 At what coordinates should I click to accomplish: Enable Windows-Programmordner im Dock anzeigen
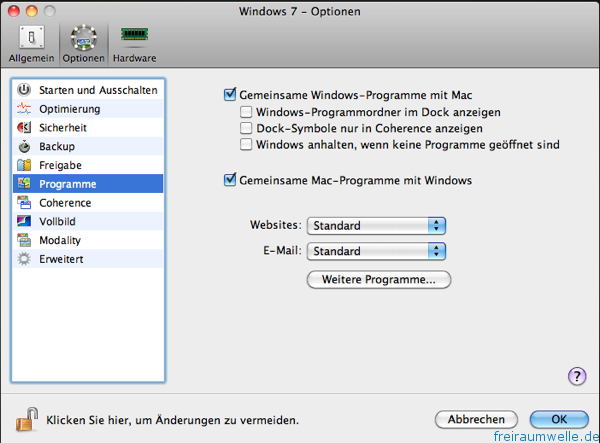pos(247,113)
